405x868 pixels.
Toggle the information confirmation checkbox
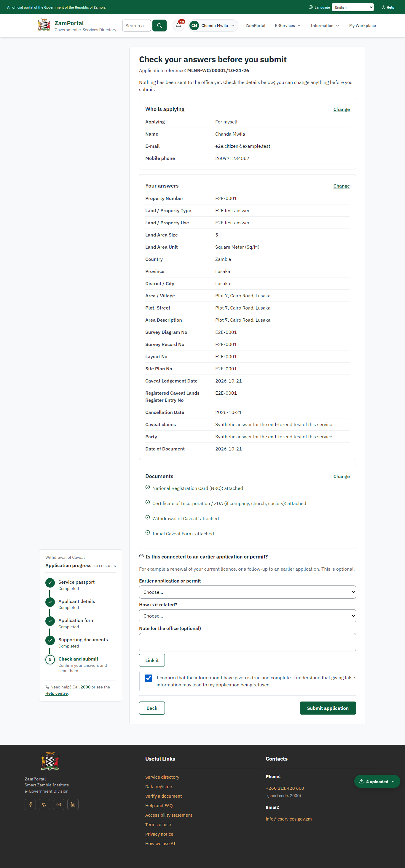149,678
